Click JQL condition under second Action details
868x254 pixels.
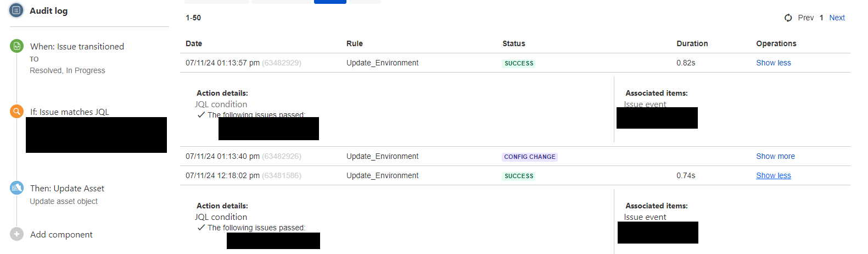coord(221,217)
